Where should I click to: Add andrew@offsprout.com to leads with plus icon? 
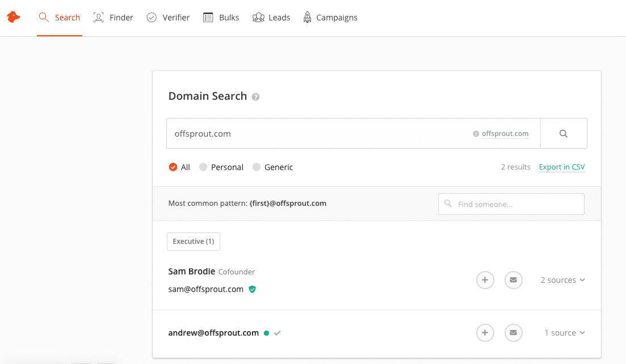coord(485,332)
